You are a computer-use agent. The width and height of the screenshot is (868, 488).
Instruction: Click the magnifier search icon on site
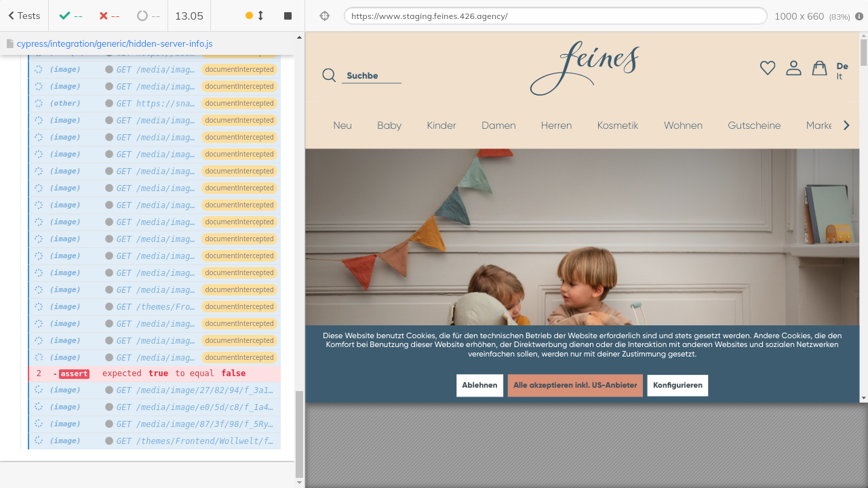329,75
